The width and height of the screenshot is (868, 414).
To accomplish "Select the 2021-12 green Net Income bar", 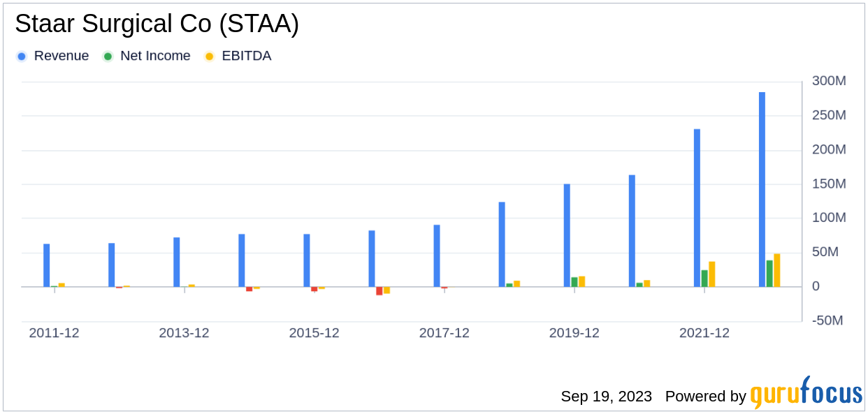I will 704,279.
